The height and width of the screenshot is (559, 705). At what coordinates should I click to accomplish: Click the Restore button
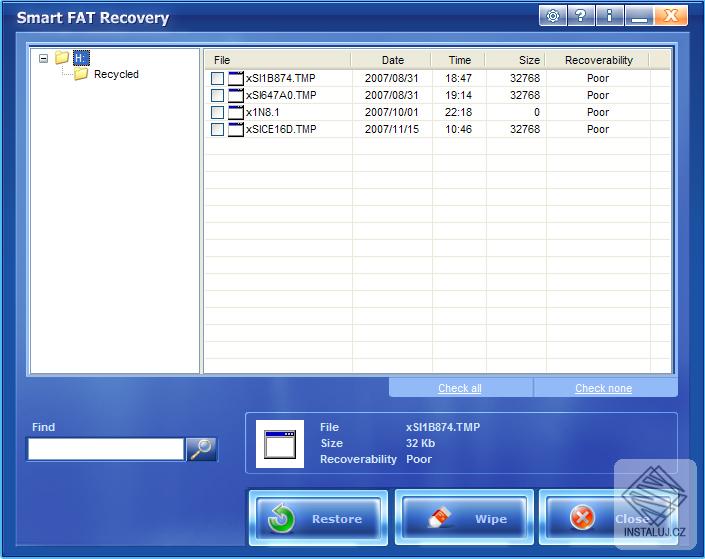318,519
